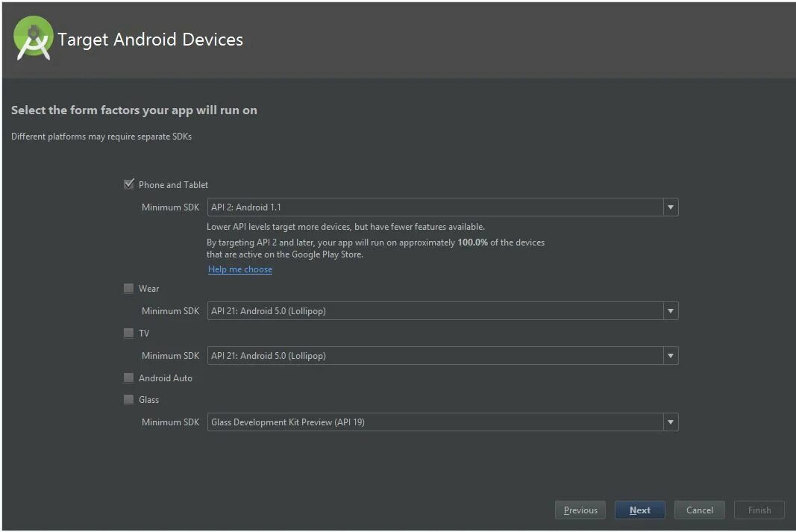Screen dimensions: 796x532
Task: Click the Wear API 21 Lollipop combo box
Action: pyautogui.click(x=435, y=310)
